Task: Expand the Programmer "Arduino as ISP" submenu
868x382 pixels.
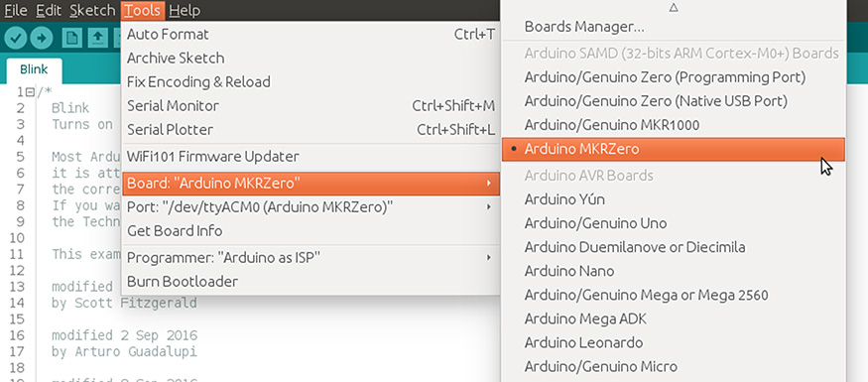Action: pos(310,257)
